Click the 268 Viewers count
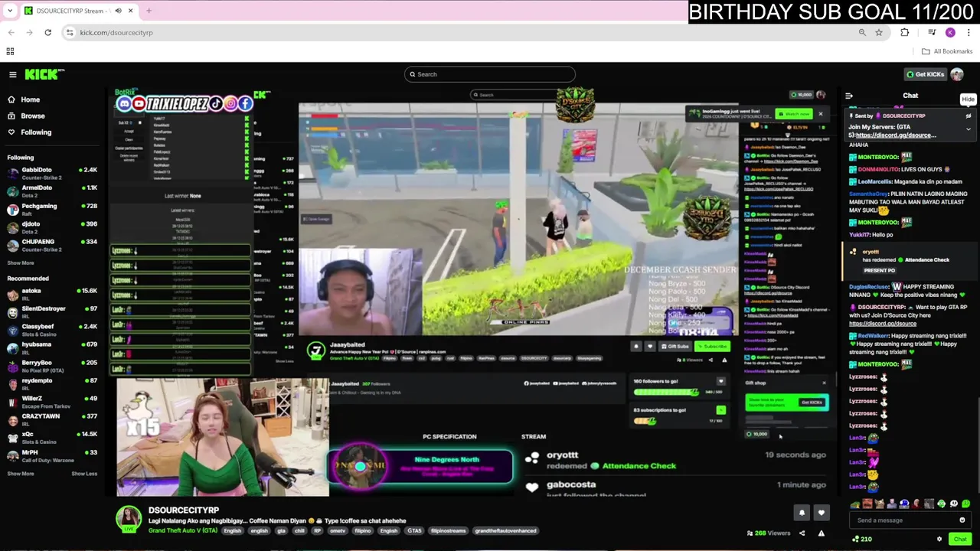Viewport: 980px width, 551px height. click(x=768, y=533)
